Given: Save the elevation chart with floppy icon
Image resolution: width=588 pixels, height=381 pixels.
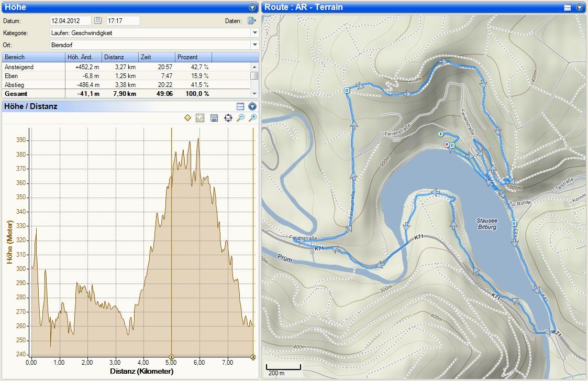Looking at the screenshot, I should [x=214, y=118].
